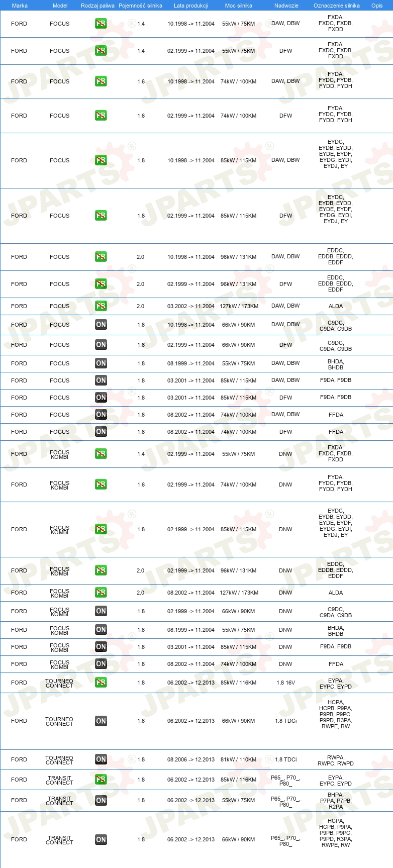Click the Opis column header
The image size is (393, 868).
377,6
